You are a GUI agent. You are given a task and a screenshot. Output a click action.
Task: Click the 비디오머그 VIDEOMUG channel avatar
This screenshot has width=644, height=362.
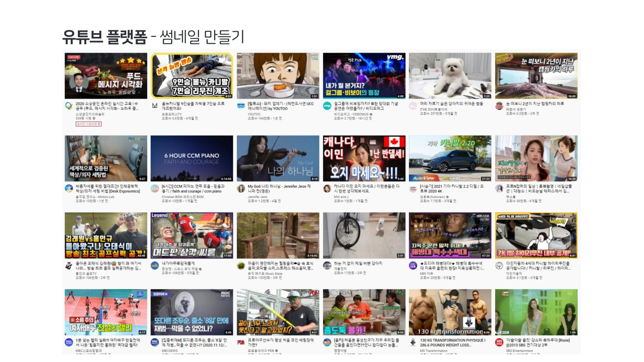click(x=327, y=106)
